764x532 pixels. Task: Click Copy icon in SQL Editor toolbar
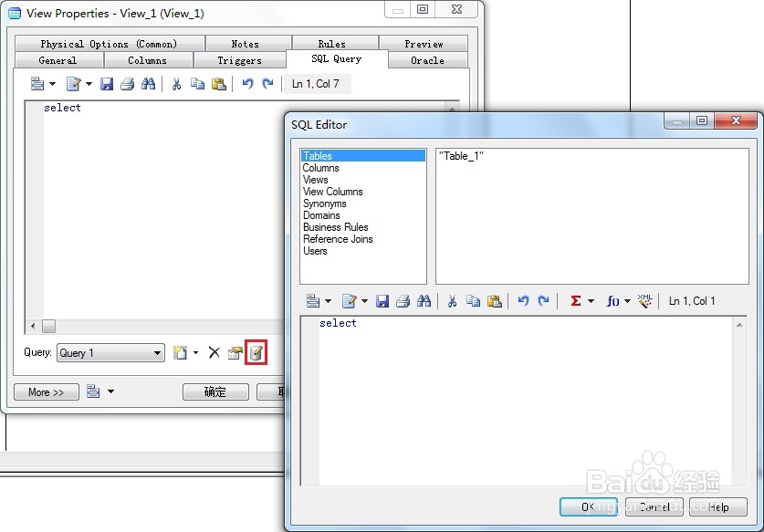pos(473,301)
